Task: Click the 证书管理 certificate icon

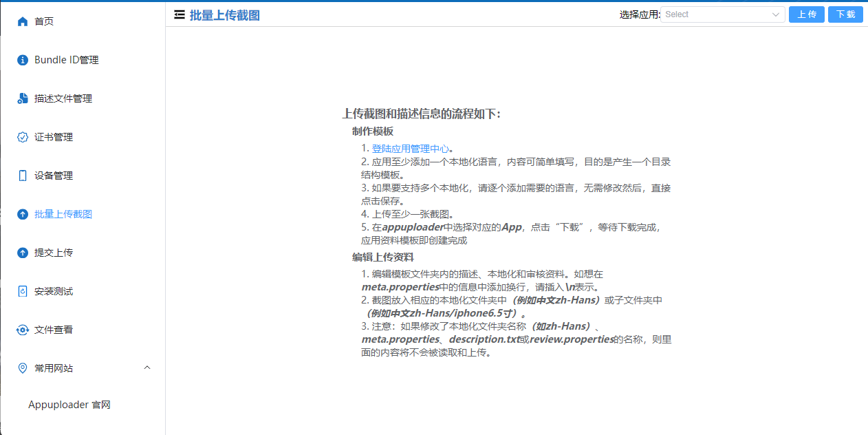Action: pos(21,136)
